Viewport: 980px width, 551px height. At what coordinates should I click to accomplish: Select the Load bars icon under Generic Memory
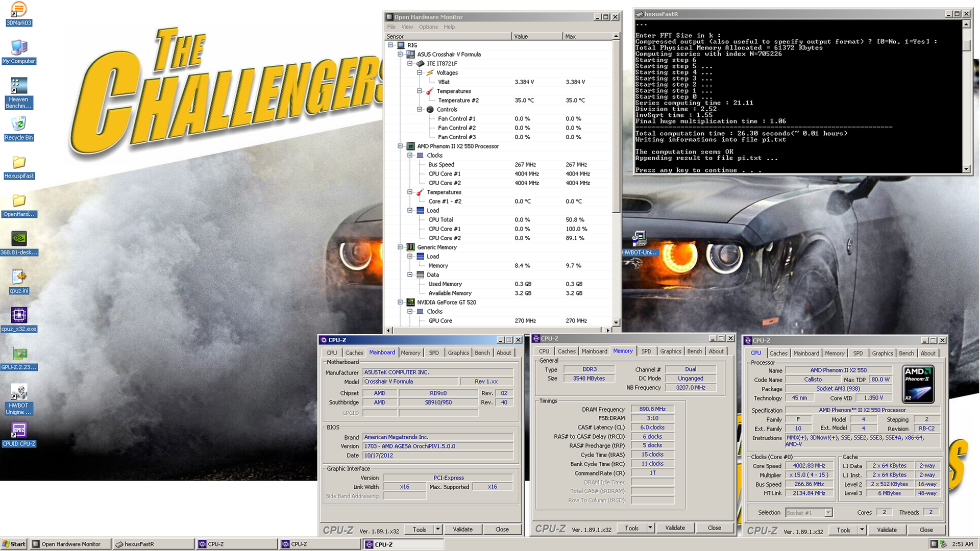(421, 256)
